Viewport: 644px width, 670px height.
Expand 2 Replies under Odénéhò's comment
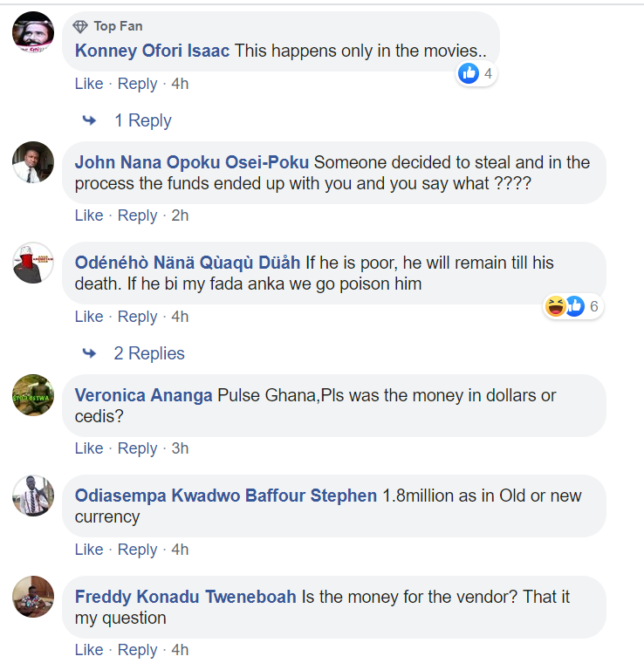click(149, 353)
